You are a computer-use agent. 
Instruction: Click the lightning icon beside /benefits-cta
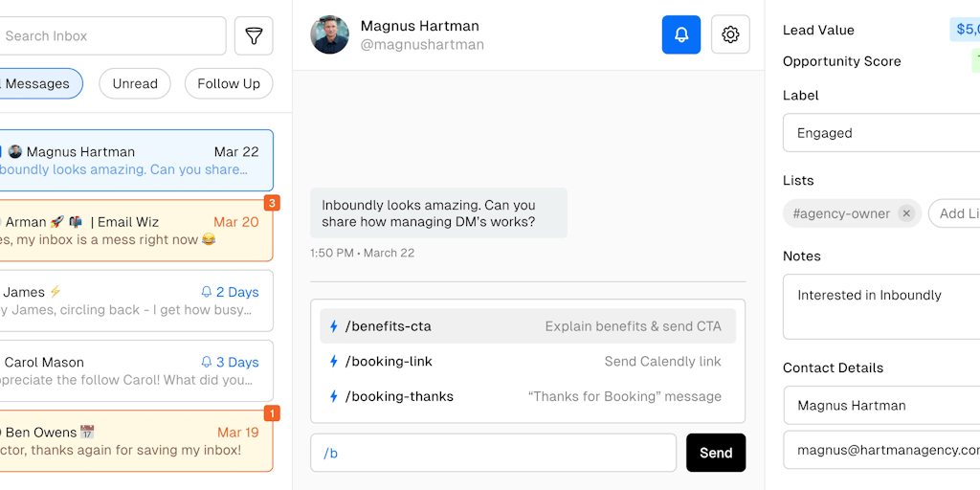334,326
